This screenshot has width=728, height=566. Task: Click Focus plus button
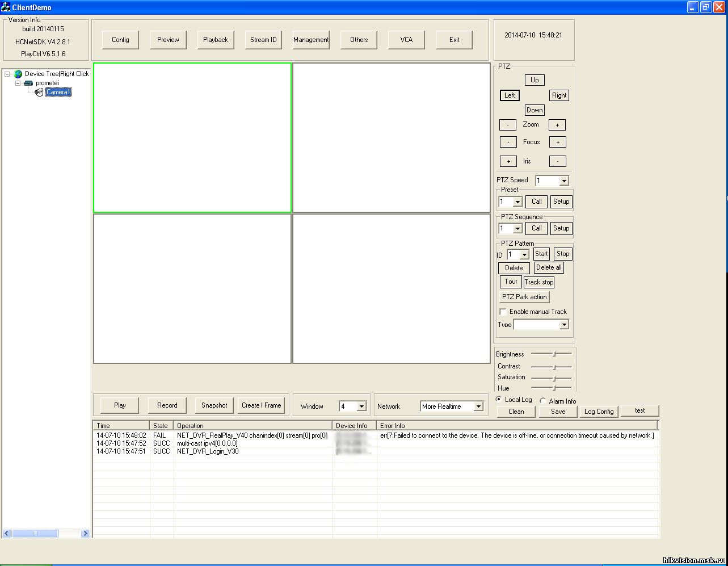[x=558, y=142]
